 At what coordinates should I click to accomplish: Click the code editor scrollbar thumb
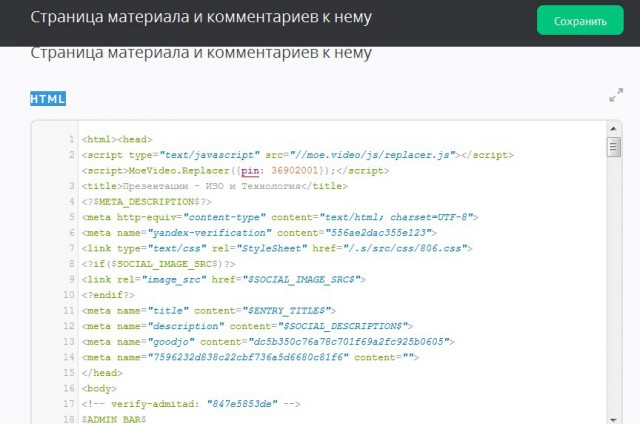(x=614, y=148)
